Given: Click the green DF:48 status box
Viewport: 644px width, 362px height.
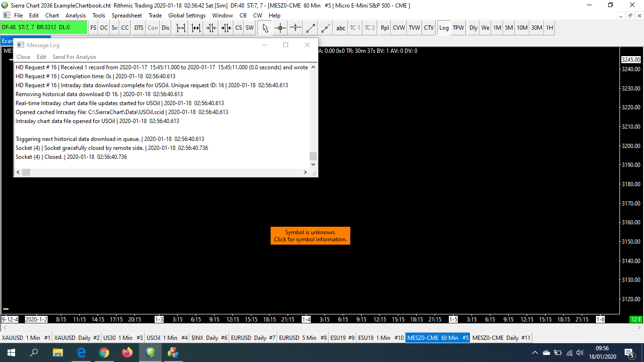Looking at the screenshot, I should pos(44,27).
